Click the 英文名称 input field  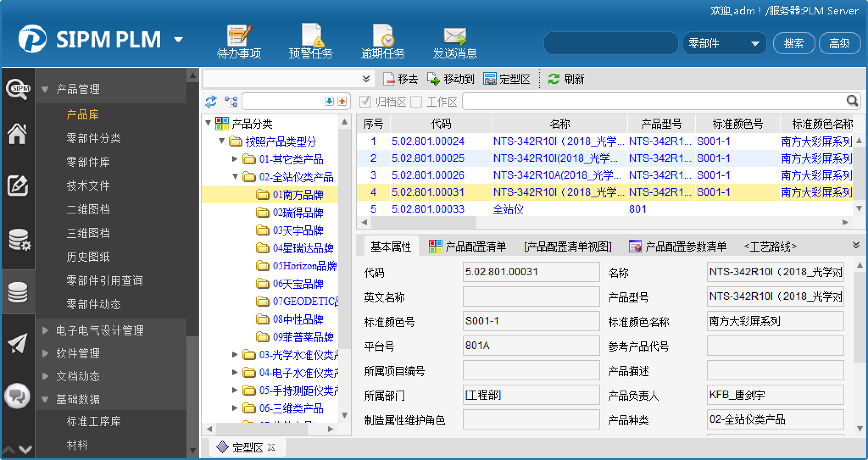pyautogui.click(x=531, y=297)
